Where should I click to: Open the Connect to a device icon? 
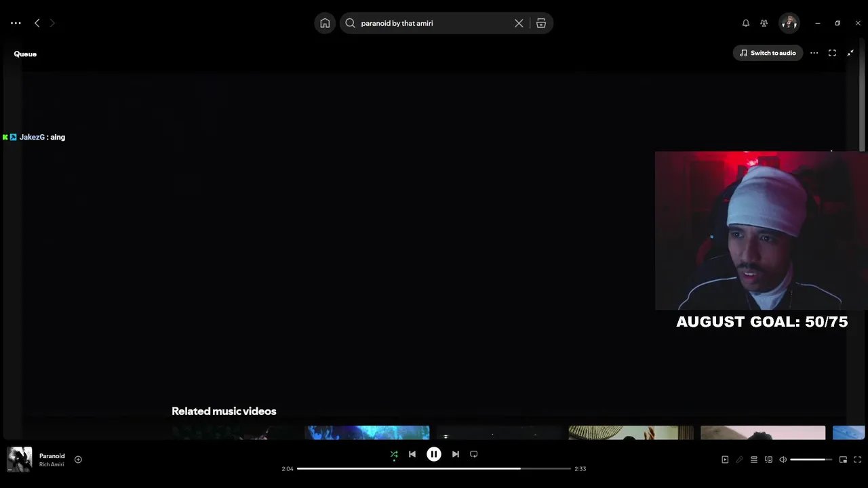pos(768,460)
